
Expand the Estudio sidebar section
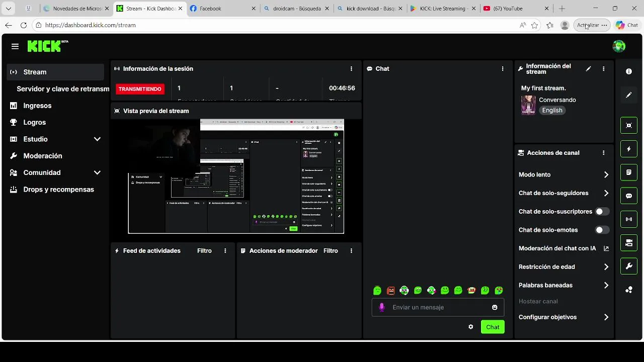(97, 139)
